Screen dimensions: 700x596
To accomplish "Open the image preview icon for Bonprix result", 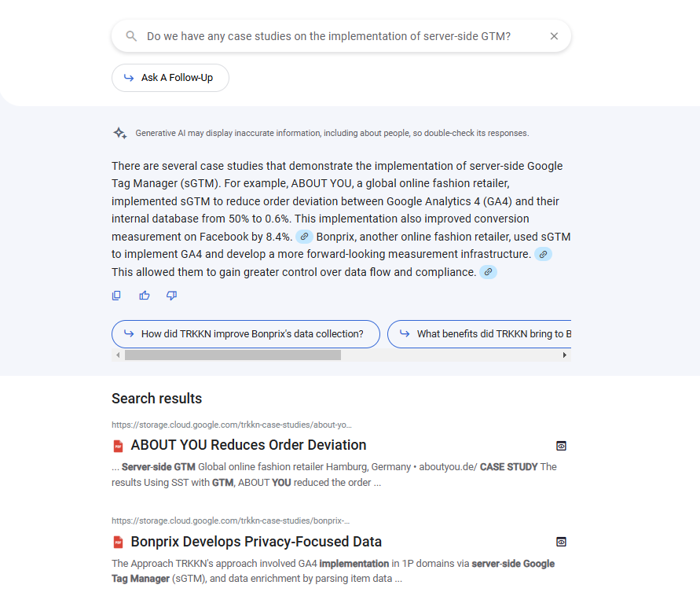I will 561,542.
